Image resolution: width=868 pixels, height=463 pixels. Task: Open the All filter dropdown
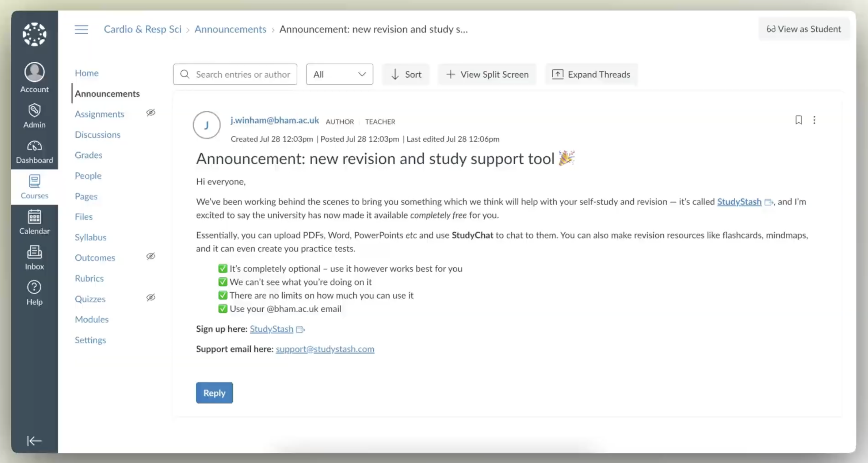339,74
